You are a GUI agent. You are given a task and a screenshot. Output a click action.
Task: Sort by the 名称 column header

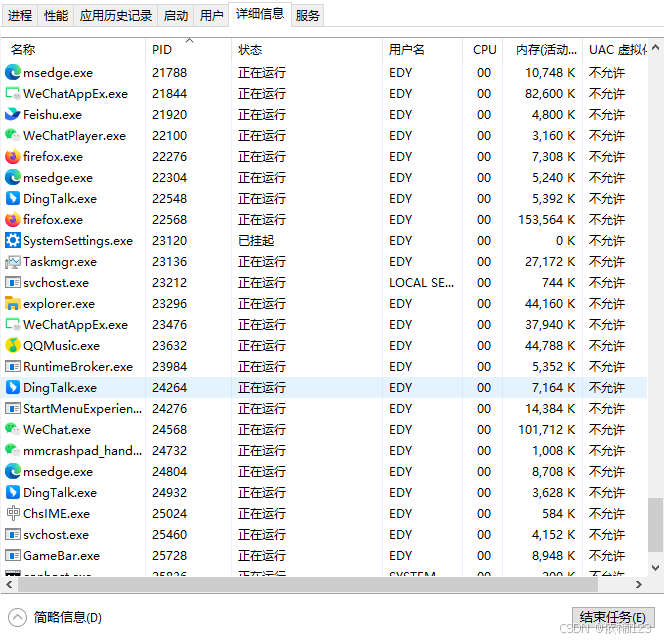[73, 50]
